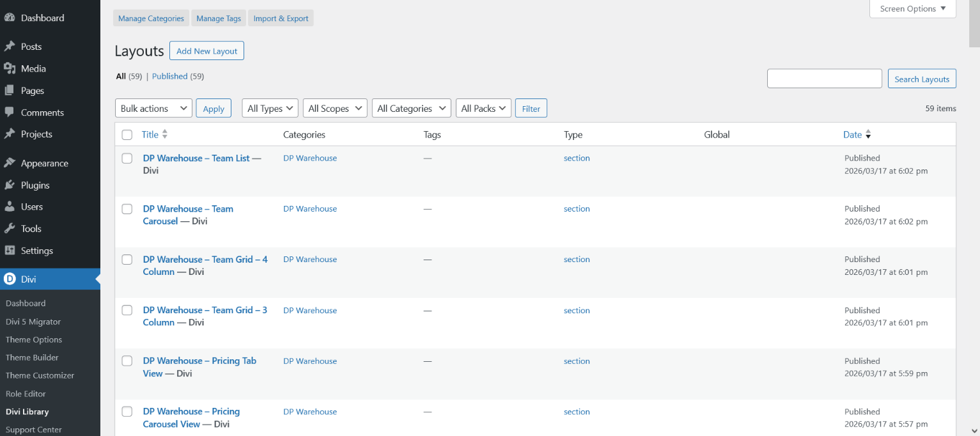Screen dimensions: 980x436
Task: Open the All Categories filter dropdown
Action: [x=412, y=109]
